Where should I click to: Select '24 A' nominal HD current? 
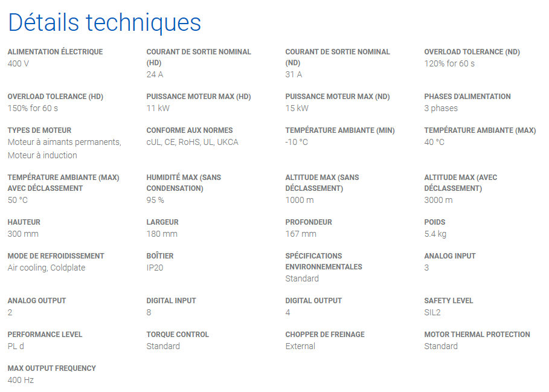155,74
